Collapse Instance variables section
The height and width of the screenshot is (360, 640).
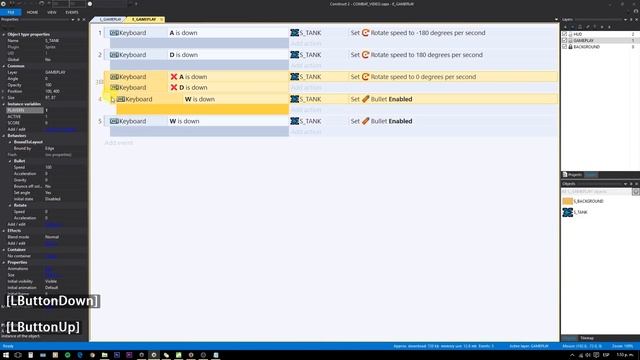pyautogui.click(x=4, y=104)
